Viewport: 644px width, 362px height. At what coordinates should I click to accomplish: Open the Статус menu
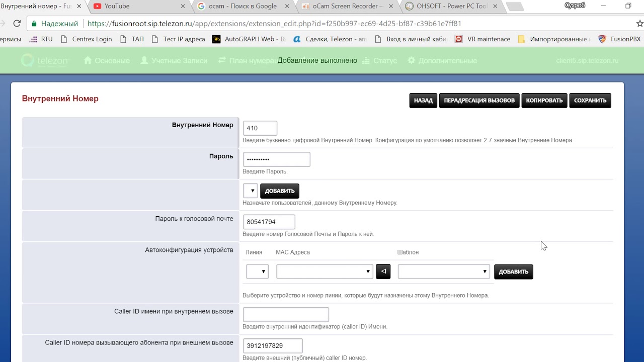coord(379,60)
